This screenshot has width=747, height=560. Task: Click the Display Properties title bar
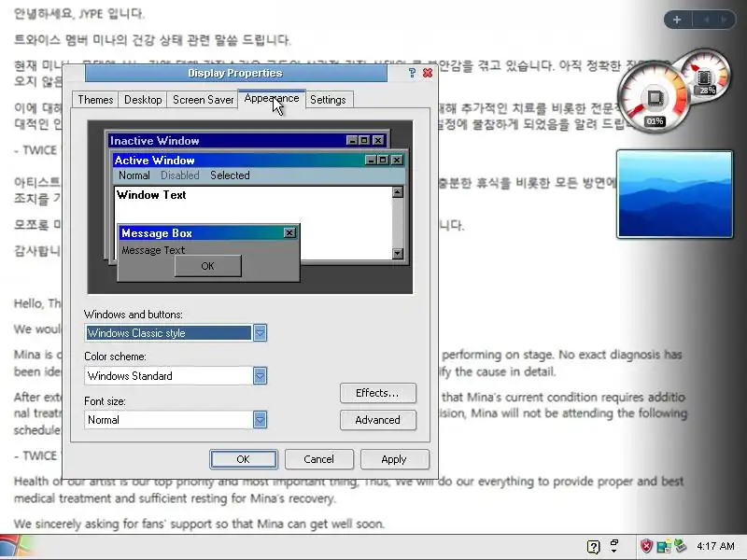coord(235,73)
